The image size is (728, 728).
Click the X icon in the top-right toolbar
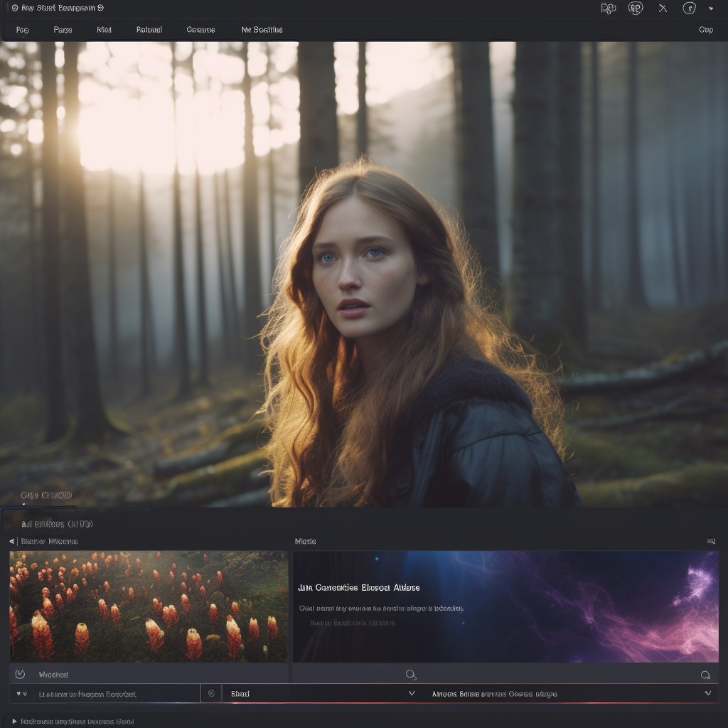[663, 9]
